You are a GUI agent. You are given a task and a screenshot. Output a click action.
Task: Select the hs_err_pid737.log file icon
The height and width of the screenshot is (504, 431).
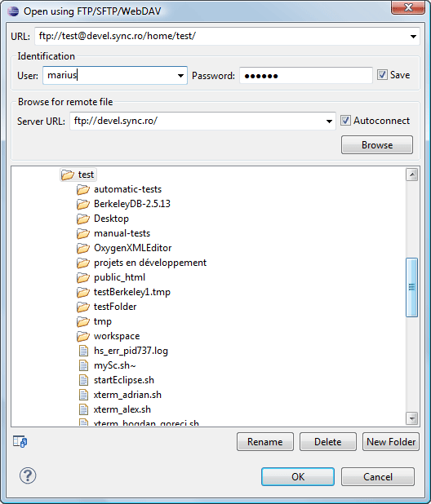[83, 351]
